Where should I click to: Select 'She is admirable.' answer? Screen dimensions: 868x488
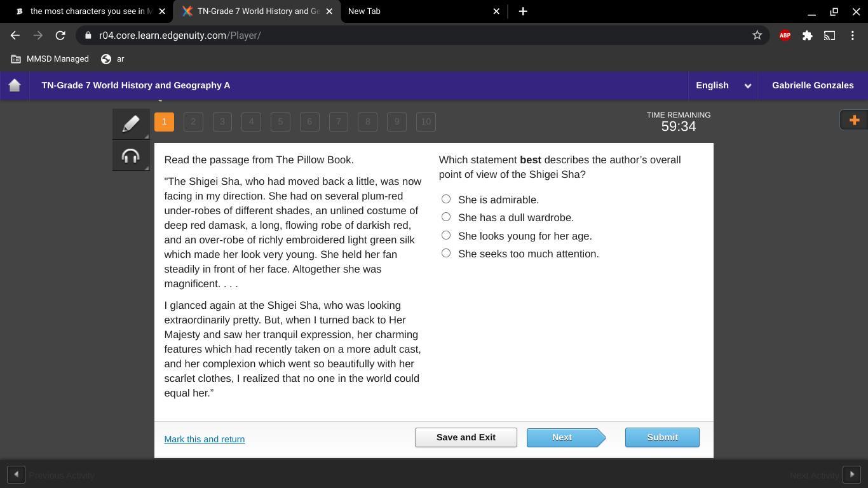[446, 200]
